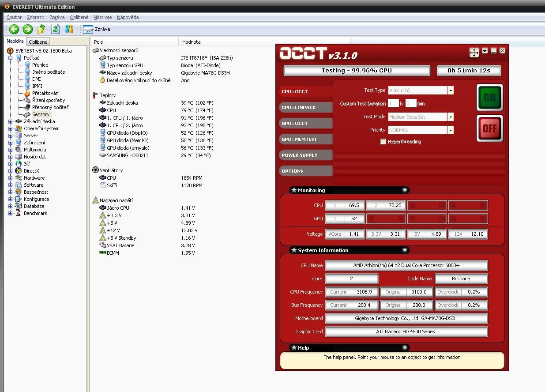Expand the Server tree node
This screenshot has height=392, width=545.
[10, 136]
